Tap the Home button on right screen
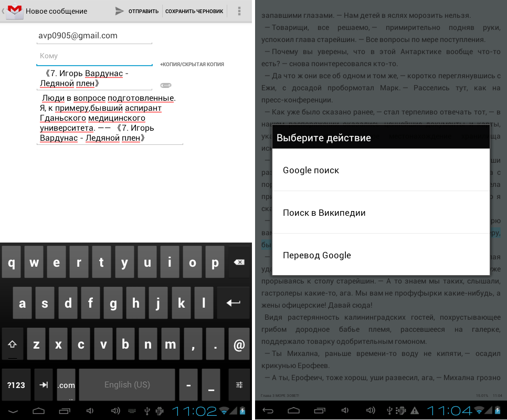Image resolution: width=507 pixels, height=420 pixels. (x=293, y=410)
